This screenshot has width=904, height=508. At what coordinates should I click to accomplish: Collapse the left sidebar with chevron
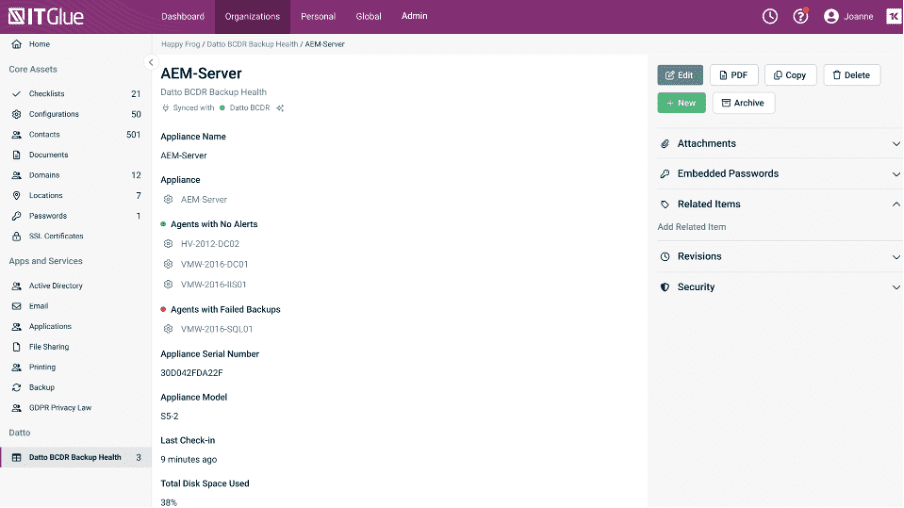coord(151,62)
